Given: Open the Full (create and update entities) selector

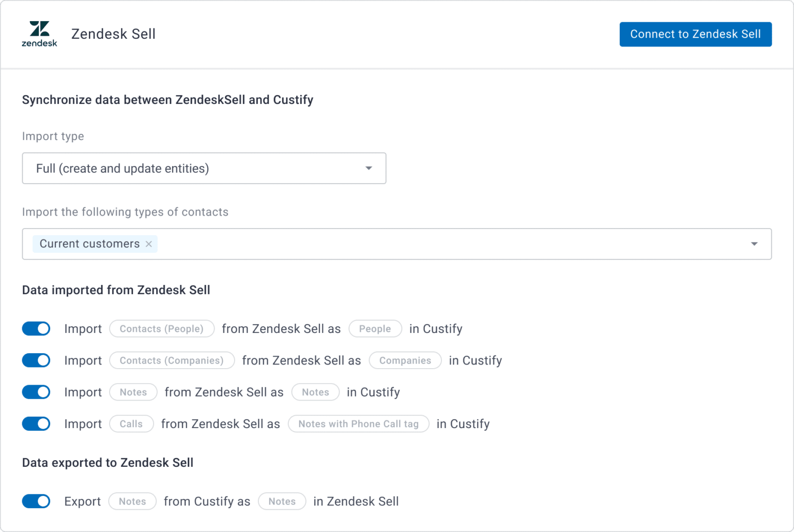Looking at the screenshot, I should (x=204, y=168).
